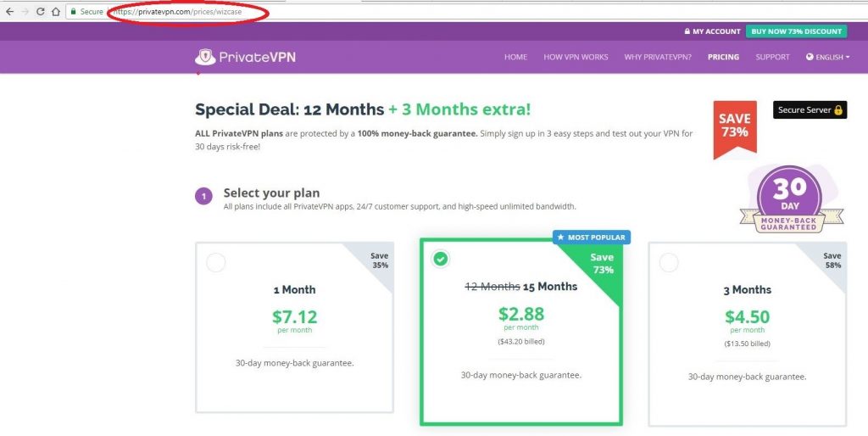Go to HOW VPN WORKS page
Screen dimensions: 868x436
tap(576, 57)
